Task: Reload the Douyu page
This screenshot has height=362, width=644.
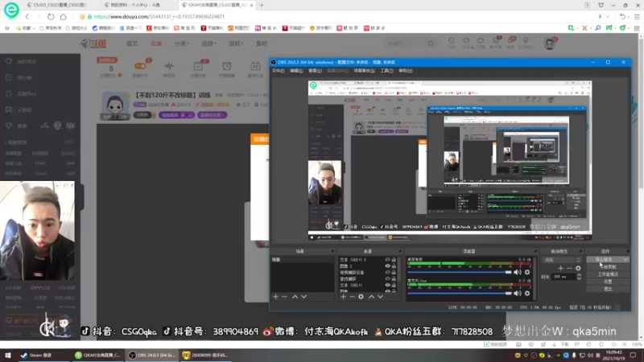Action: (51, 17)
